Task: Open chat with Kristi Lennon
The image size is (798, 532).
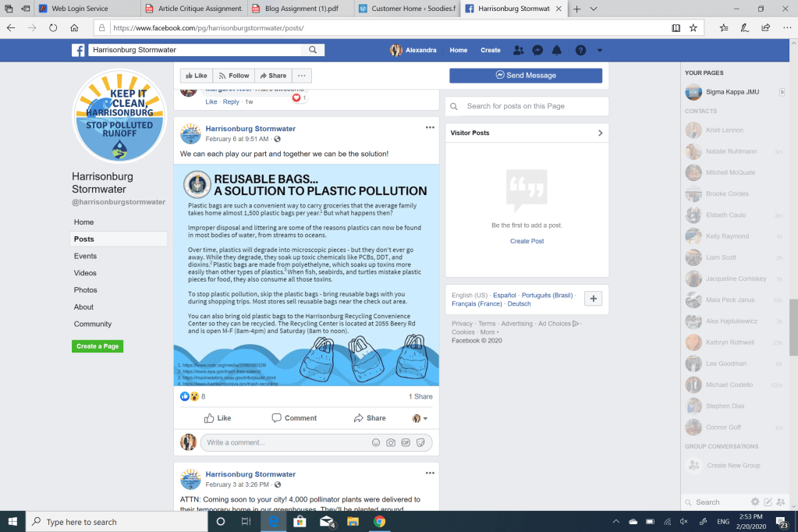Action: [724, 130]
